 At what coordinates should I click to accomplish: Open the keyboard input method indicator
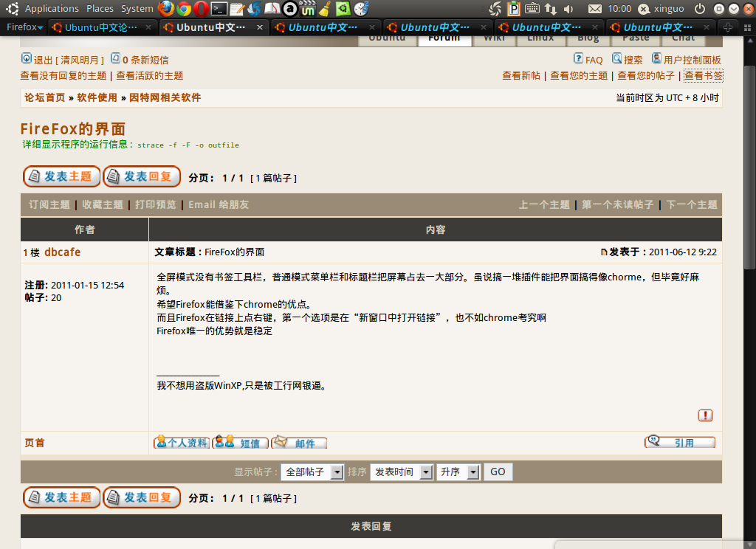tap(532, 8)
